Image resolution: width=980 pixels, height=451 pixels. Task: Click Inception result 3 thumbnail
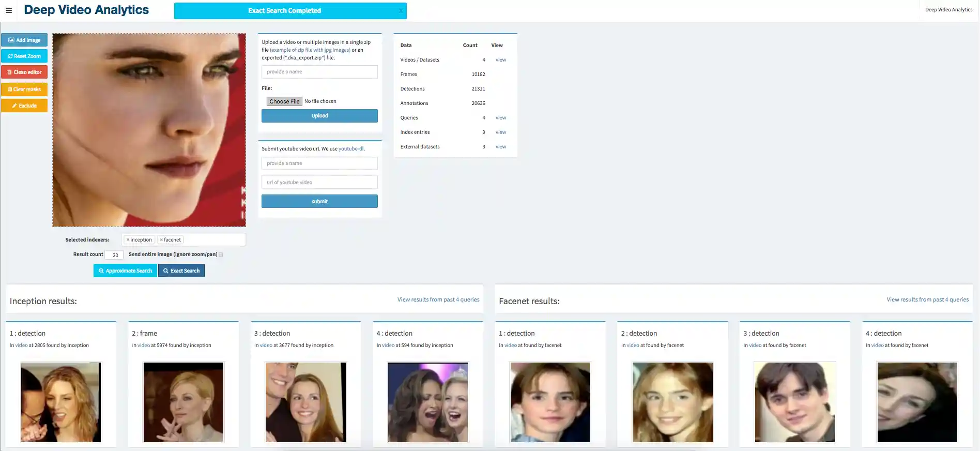[305, 402]
